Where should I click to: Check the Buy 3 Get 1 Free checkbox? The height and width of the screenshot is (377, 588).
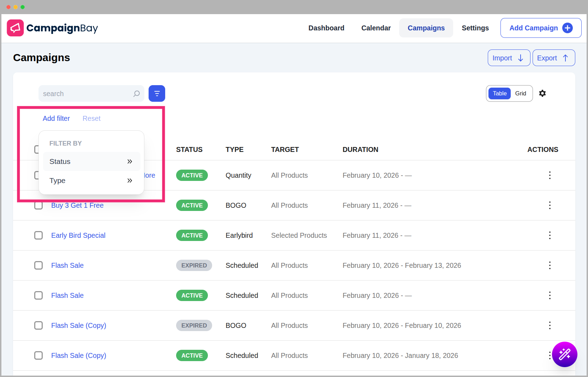coord(38,205)
